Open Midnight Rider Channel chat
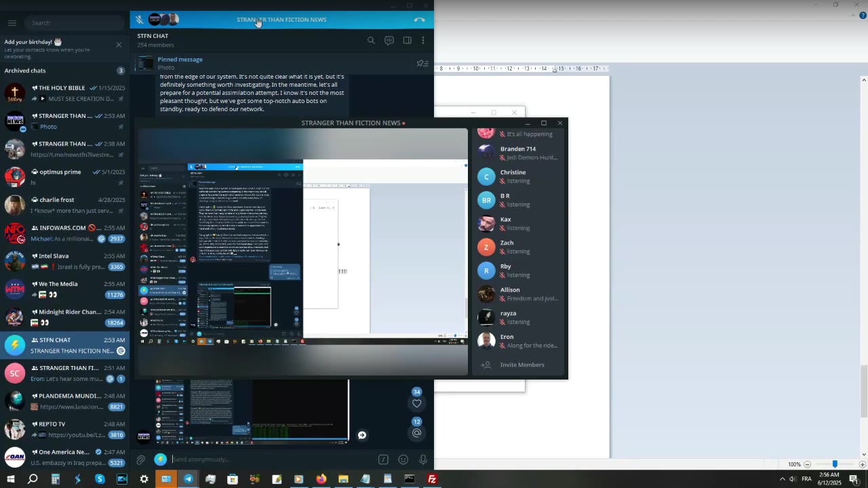Image resolution: width=868 pixels, height=488 pixels. [x=64, y=317]
